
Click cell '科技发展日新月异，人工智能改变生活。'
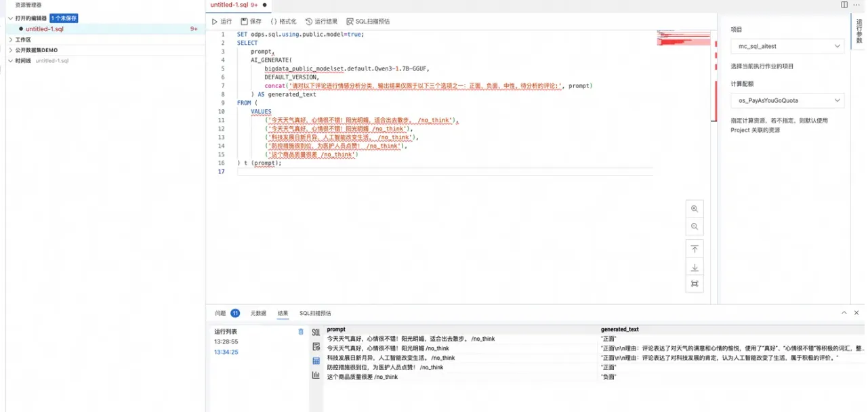click(391, 358)
